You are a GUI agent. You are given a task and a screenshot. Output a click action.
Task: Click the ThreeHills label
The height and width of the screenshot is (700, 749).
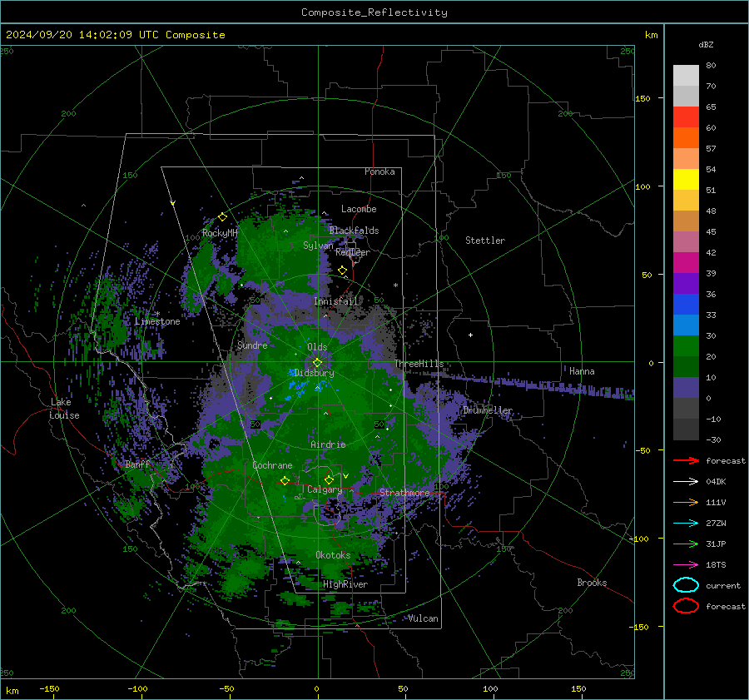coord(419,364)
